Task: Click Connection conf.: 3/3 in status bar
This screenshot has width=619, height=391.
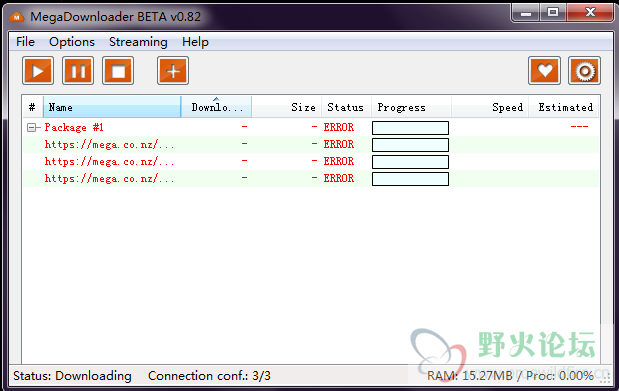Action: pyautogui.click(x=209, y=376)
